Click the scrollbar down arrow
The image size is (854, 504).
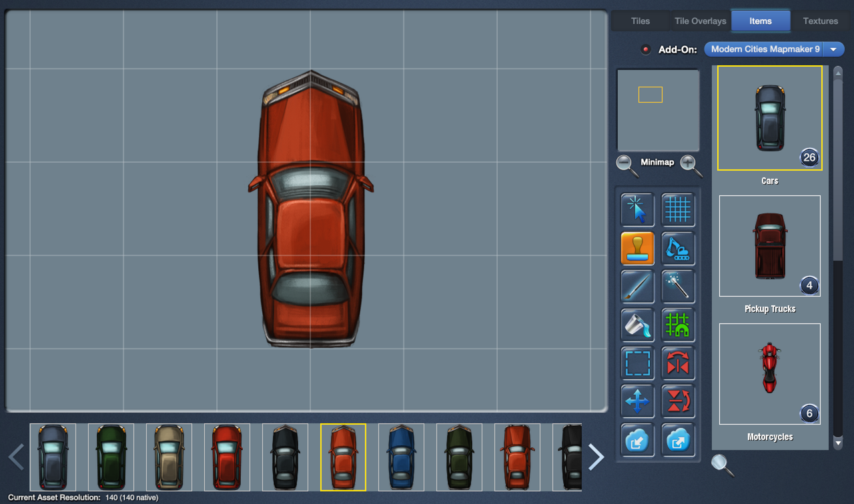tap(838, 443)
